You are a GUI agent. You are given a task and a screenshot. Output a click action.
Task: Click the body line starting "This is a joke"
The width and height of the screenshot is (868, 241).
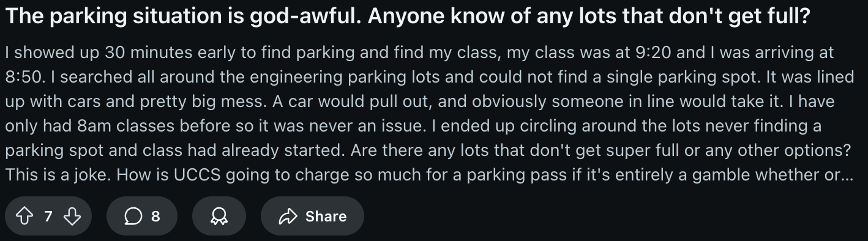[428, 176]
